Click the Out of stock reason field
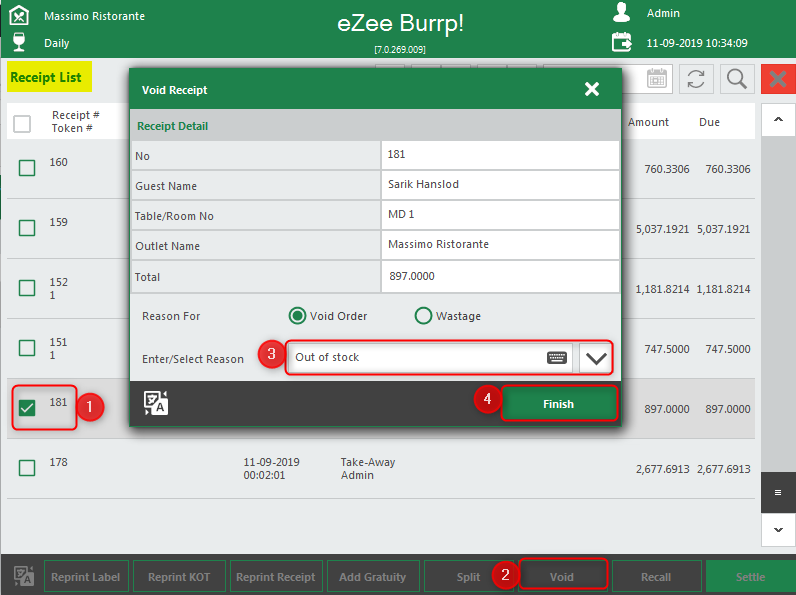 [x=429, y=357]
